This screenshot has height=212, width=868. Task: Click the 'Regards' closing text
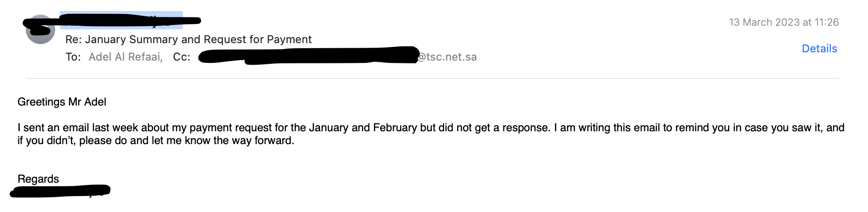38,179
